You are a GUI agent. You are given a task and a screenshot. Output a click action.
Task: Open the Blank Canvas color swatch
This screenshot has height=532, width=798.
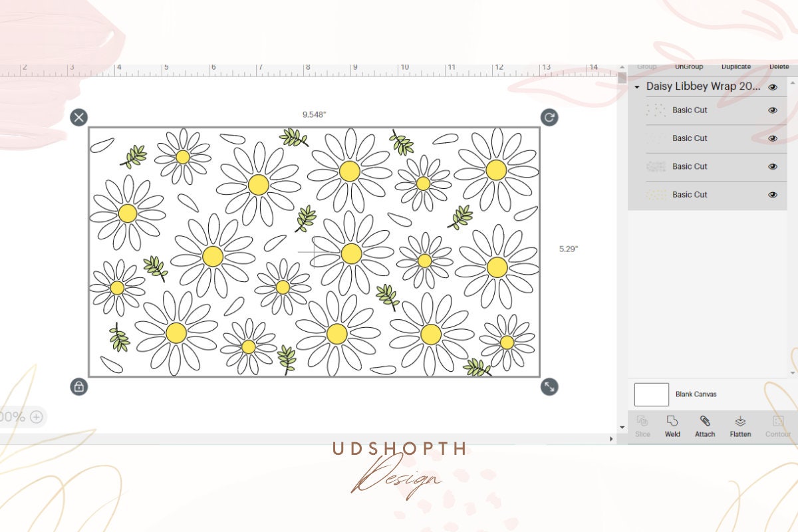651,394
